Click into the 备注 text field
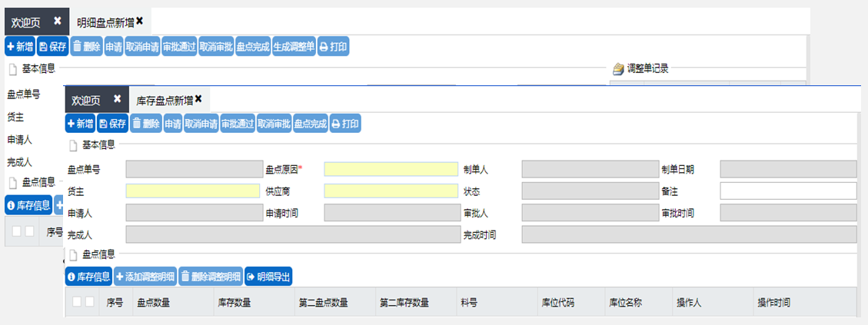The width and height of the screenshot is (868, 325). pyautogui.click(x=787, y=191)
